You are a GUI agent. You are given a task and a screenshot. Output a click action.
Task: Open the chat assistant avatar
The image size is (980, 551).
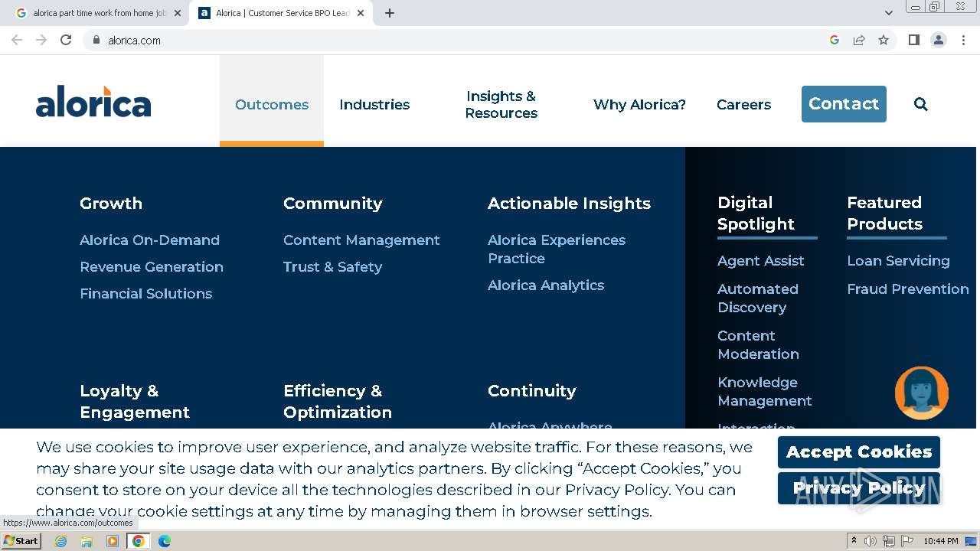921,393
